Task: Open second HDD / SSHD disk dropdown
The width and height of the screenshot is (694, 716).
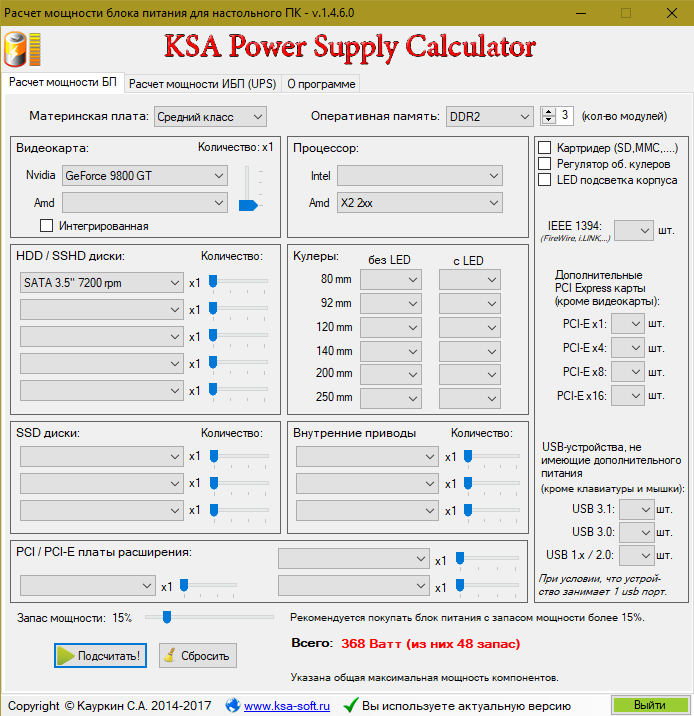Action: (101, 310)
